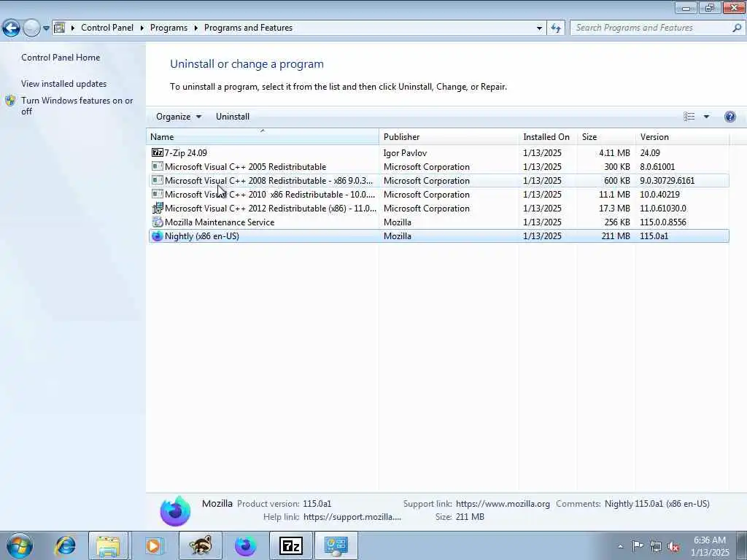The width and height of the screenshot is (747, 560).
Task: Click the Programs breadcrumb
Action: 169,28
